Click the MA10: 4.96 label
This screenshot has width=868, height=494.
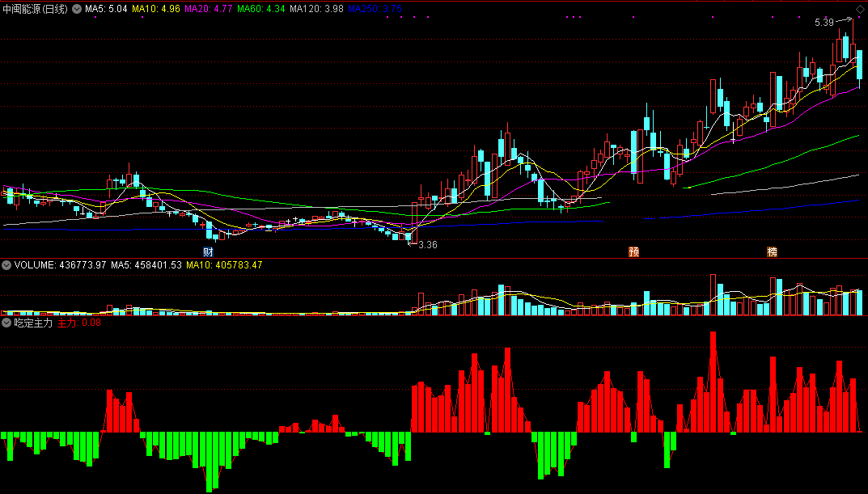click(155, 9)
